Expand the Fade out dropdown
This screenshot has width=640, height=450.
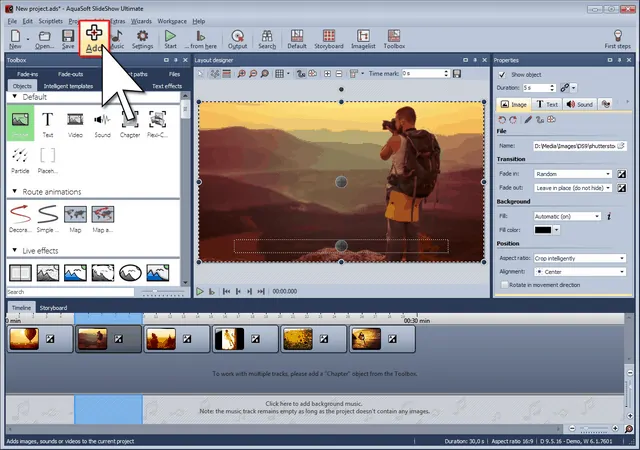[571, 187]
